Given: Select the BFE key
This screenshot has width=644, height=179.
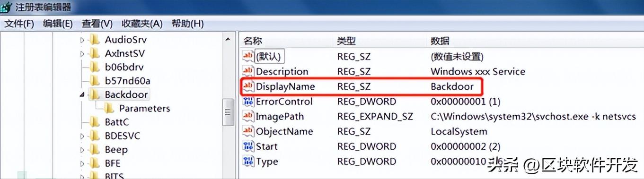Looking at the screenshot, I should pos(113,163).
